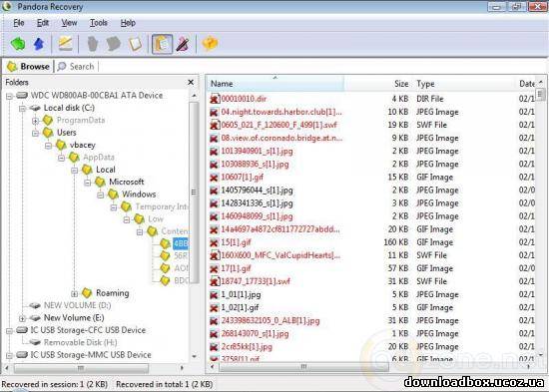The image size is (549, 392).
Task: Select the deleted file 00010010.dir
Action: tap(244, 99)
